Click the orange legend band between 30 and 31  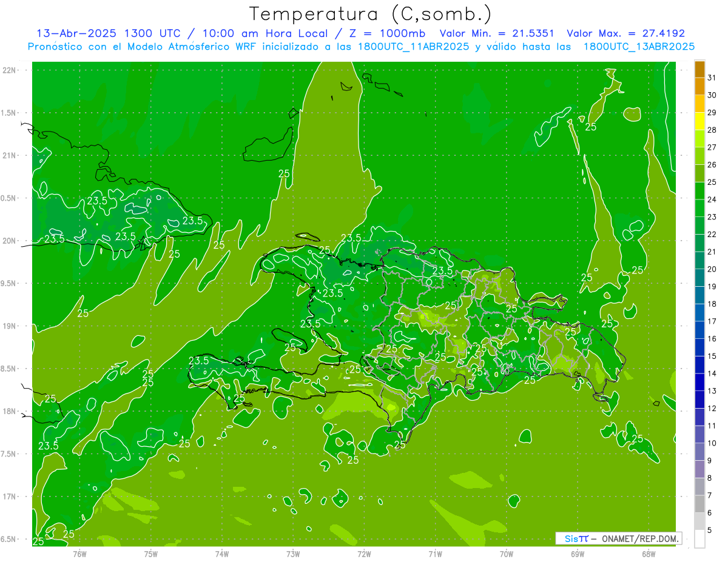coord(699,86)
